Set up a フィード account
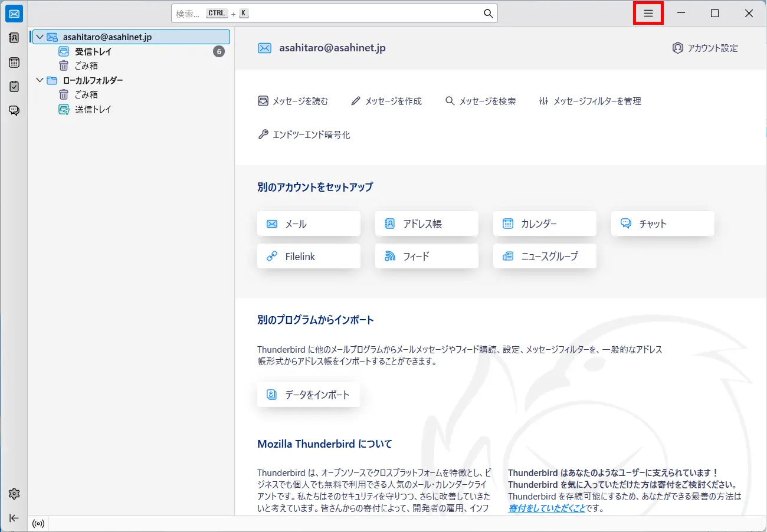The height and width of the screenshot is (532, 767). pyautogui.click(x=426, y=257)
